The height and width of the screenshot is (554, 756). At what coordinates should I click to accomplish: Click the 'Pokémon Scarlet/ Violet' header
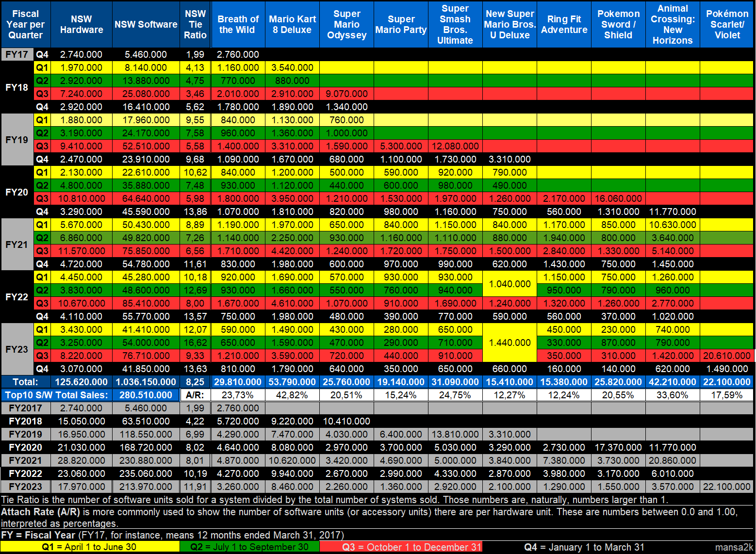727,24
